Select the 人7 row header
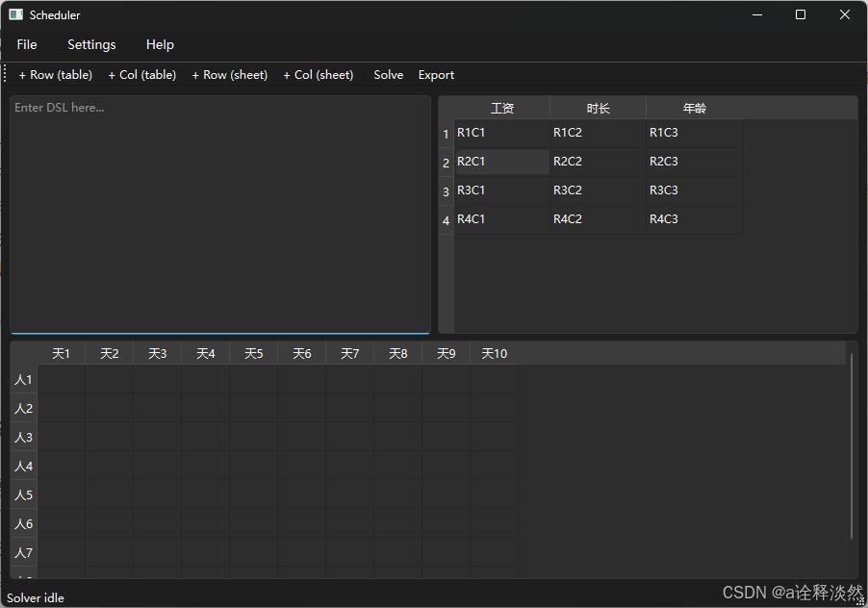 pos(24,552)
